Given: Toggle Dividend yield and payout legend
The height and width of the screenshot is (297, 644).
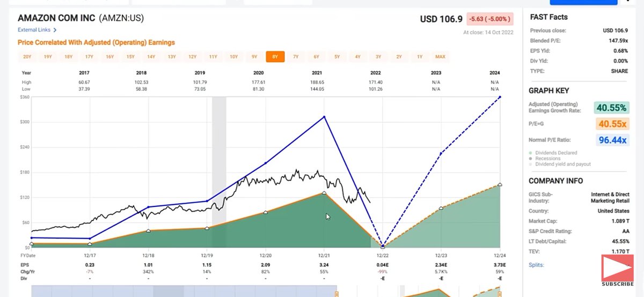Looking at the screenshot, I should click(560, 164).
